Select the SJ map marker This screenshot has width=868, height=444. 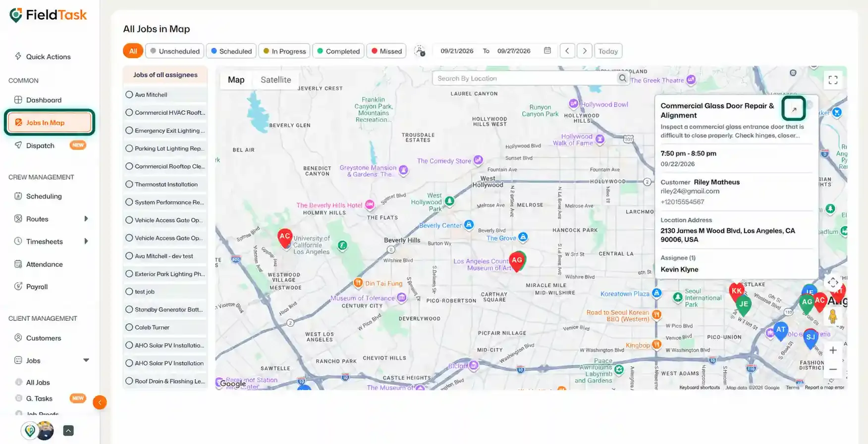[811, 339]
